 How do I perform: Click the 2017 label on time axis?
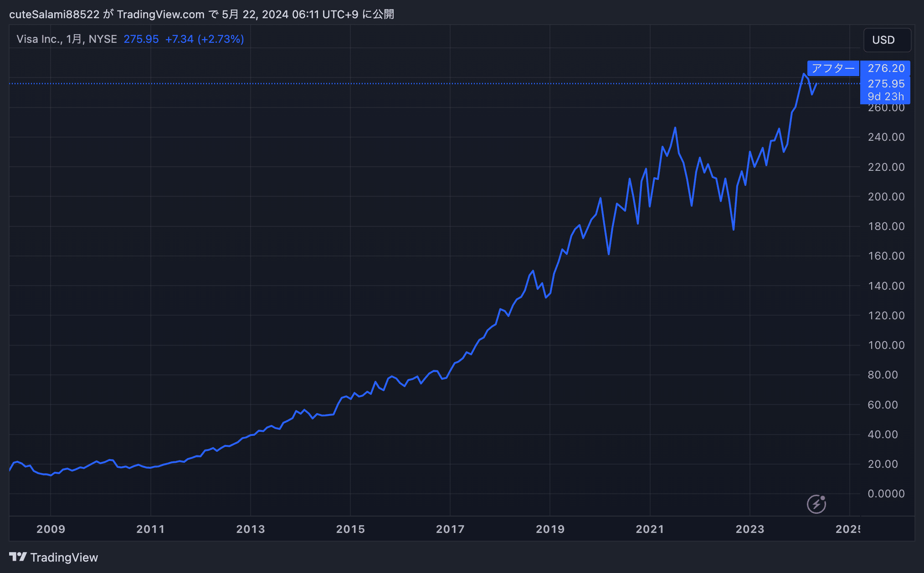point(450,529)
